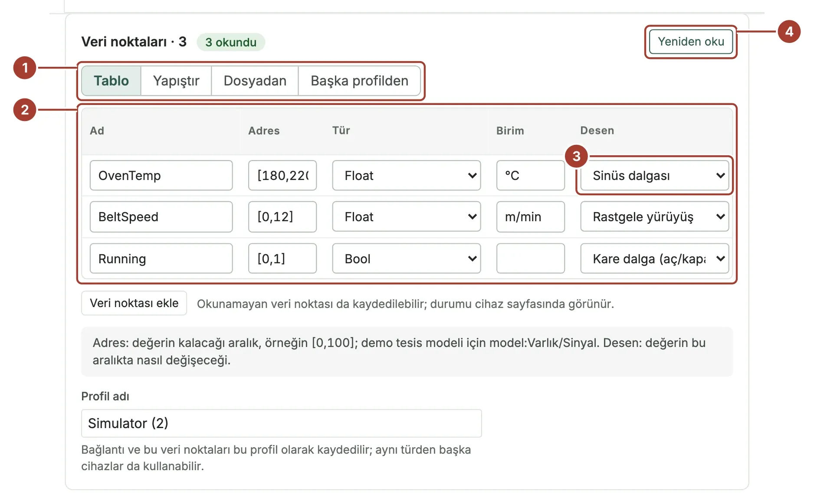
Task: Click the Veri noktası ekle button
Action: point(134,303)
